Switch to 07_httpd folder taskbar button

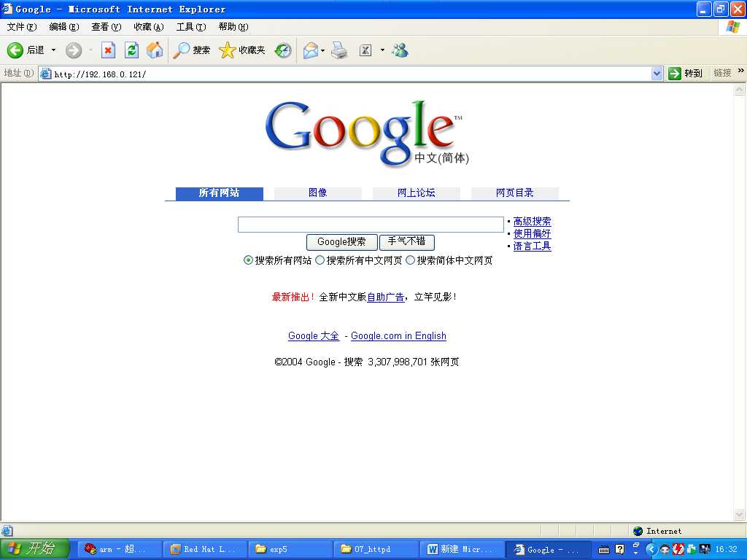click(376, 550)
